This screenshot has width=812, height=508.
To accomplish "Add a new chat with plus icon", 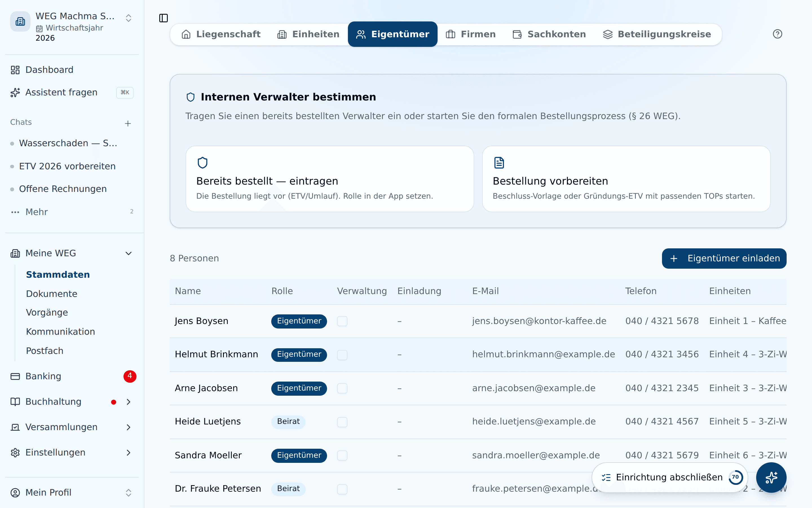I will click(x=128, y=123).
